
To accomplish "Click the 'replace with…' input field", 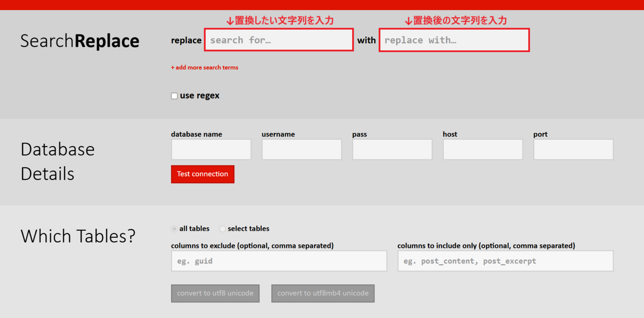I will click(454, 40).
